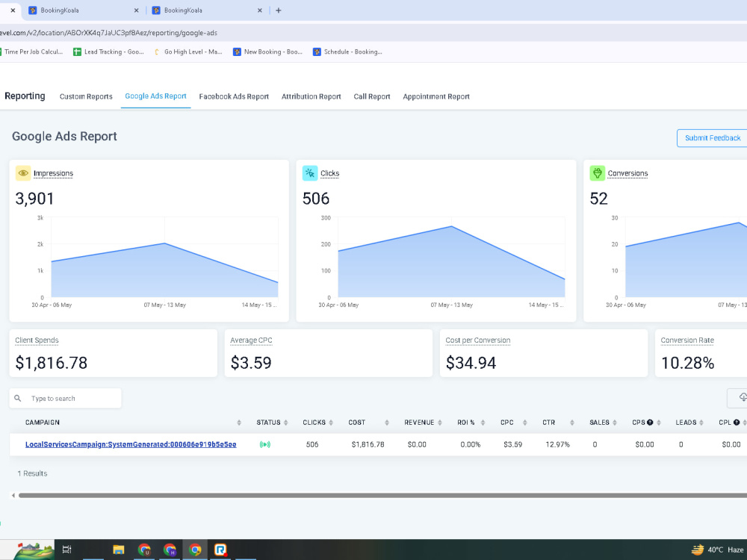Open Time Per Job Calcul... bookmark
Image resolution: width=747 pixels, height=560 pixels.
click(30, 52)
